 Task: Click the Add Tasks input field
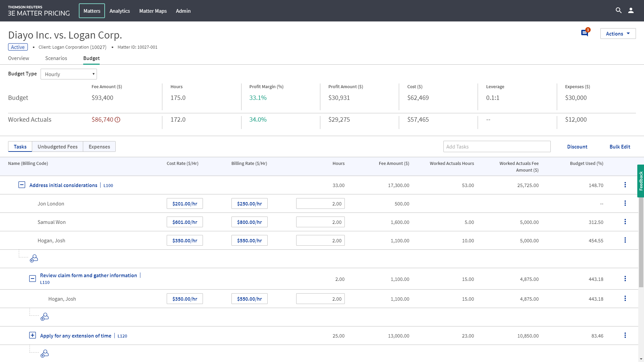point(497,147)
